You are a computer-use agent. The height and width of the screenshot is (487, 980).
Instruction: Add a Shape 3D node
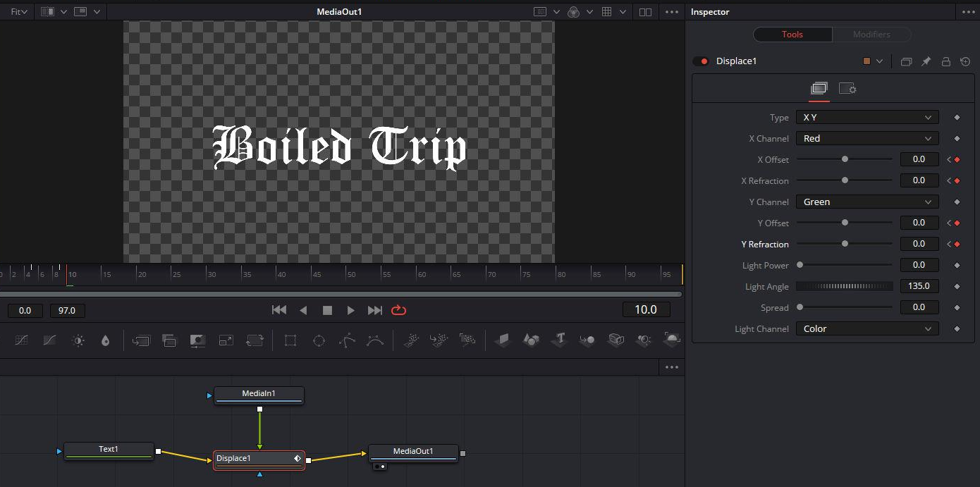tap(531, 340)
